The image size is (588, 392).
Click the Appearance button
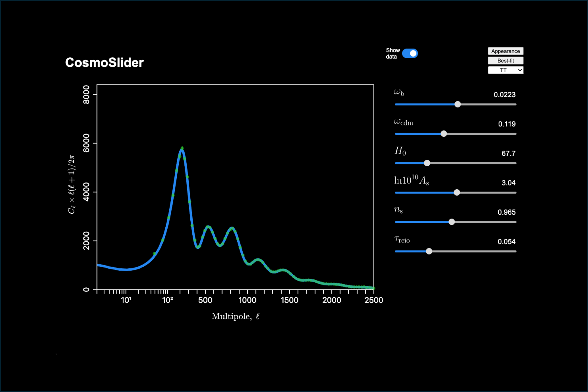click(505, 51)
